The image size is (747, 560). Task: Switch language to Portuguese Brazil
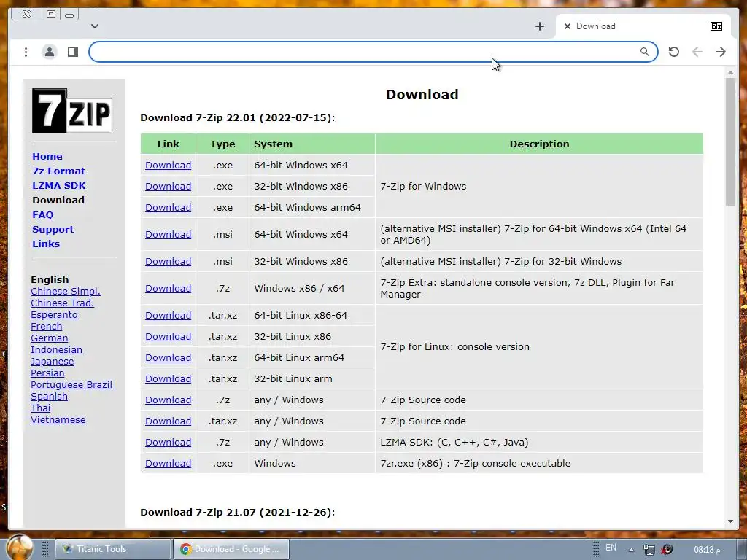click(x=71, y=385)
